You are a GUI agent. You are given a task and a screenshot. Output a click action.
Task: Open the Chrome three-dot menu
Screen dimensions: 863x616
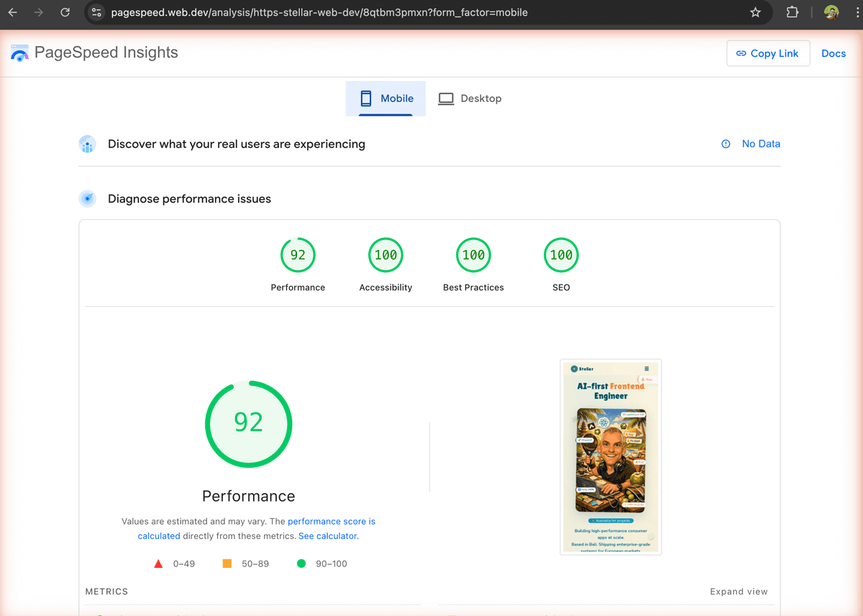(x=857, y=12)
